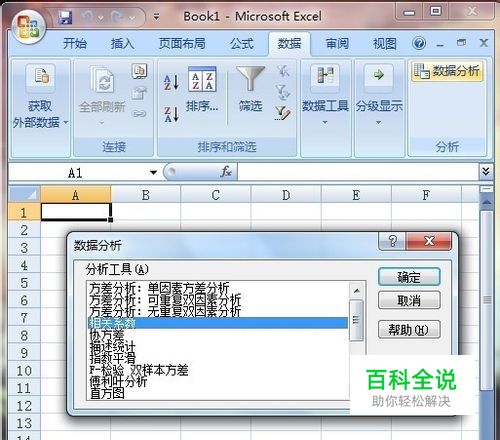Expand the formula bar chevron
This screenshot has height=440, width=500.
pyautogui.click(x=486, y=171)
